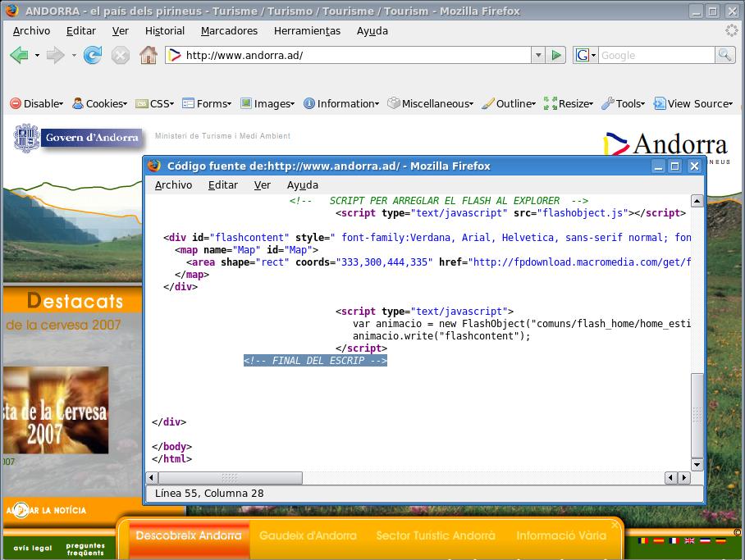
Task: Minimize the source code window
Action: coord(658,166)
